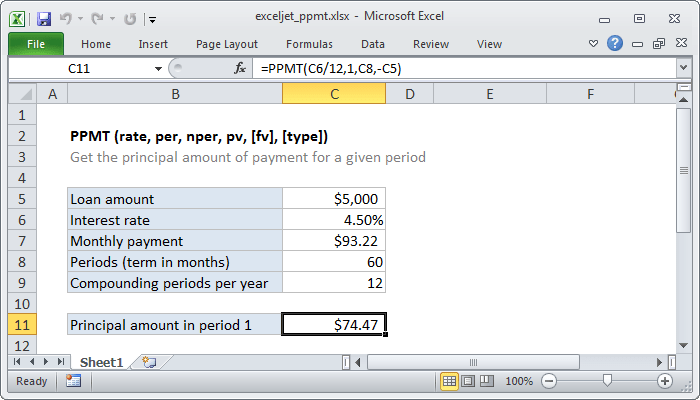Select column B header
This screenshot has width=700, height=400.
[175, 94]
